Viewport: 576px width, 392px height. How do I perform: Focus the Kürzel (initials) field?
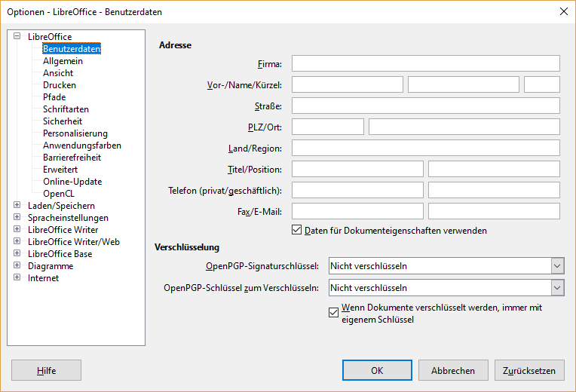click(542, 84)
